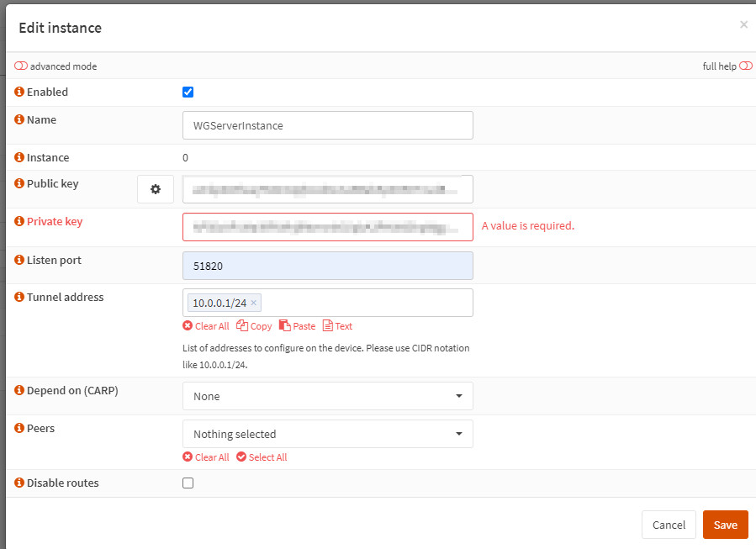Viewport: 756px width, 549px height.
Task: Check the Disable routes checkbox
Action: [188, 483]
